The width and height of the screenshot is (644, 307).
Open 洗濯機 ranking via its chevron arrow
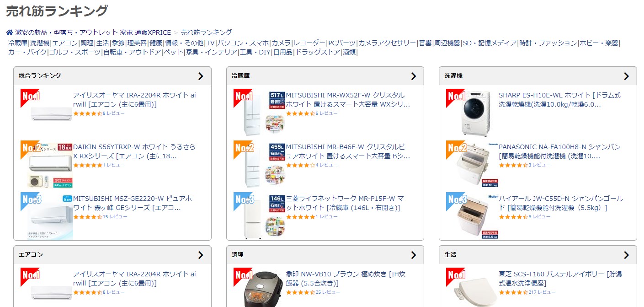(626, 76)
